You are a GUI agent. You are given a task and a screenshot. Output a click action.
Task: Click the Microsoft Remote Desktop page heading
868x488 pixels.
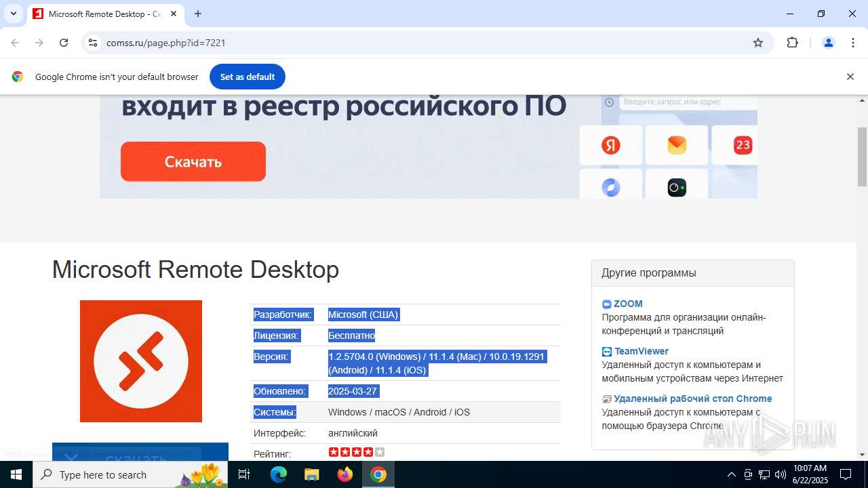195,270
